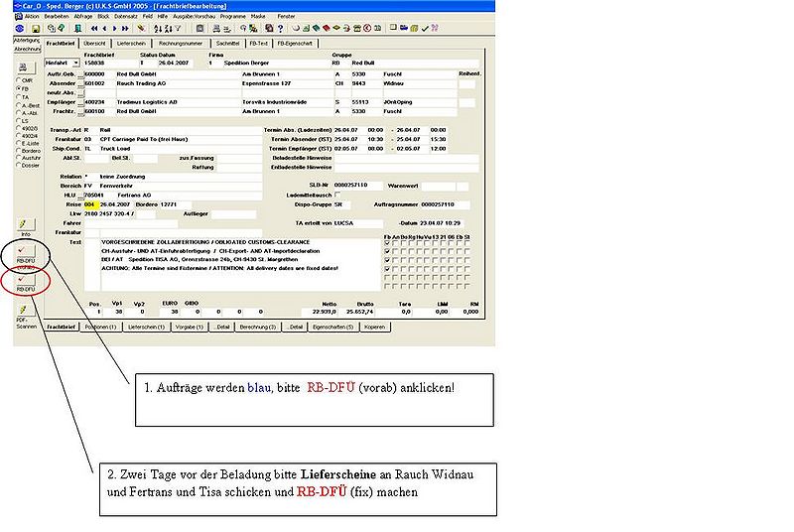794x532 pixels.
Task: Jump to first record with double-left arrows
Action: point(94,29)
